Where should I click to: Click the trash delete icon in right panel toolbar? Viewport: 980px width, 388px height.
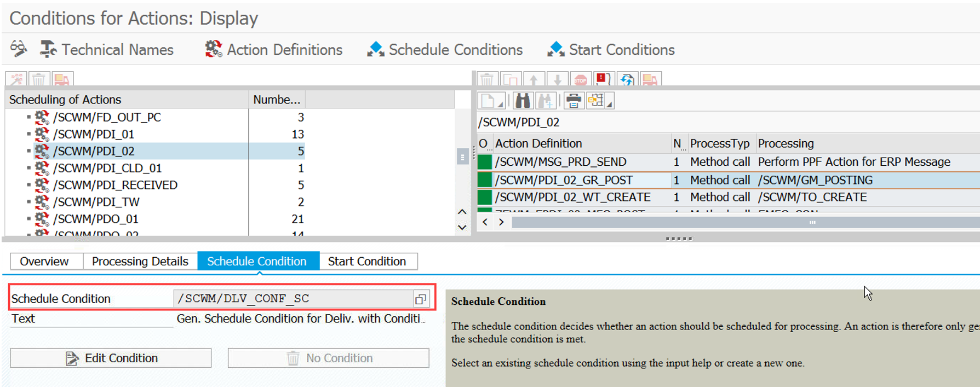tap(487, 79)
